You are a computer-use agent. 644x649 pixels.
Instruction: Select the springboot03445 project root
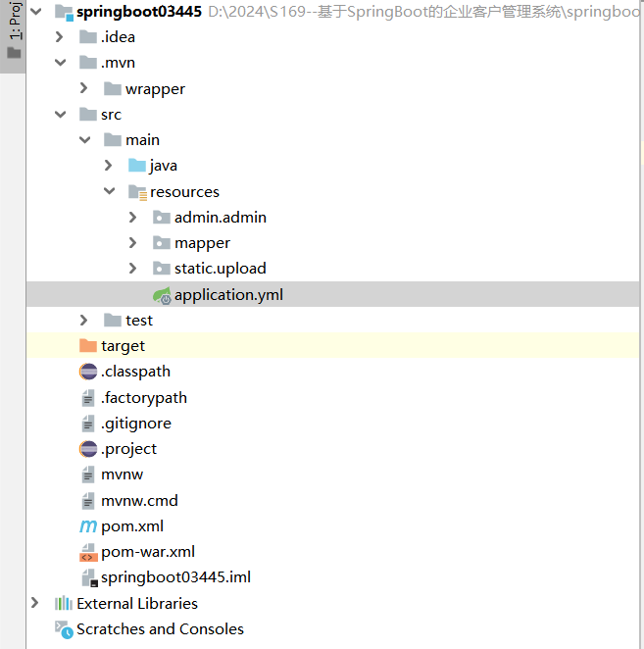(x=139, y=12)
